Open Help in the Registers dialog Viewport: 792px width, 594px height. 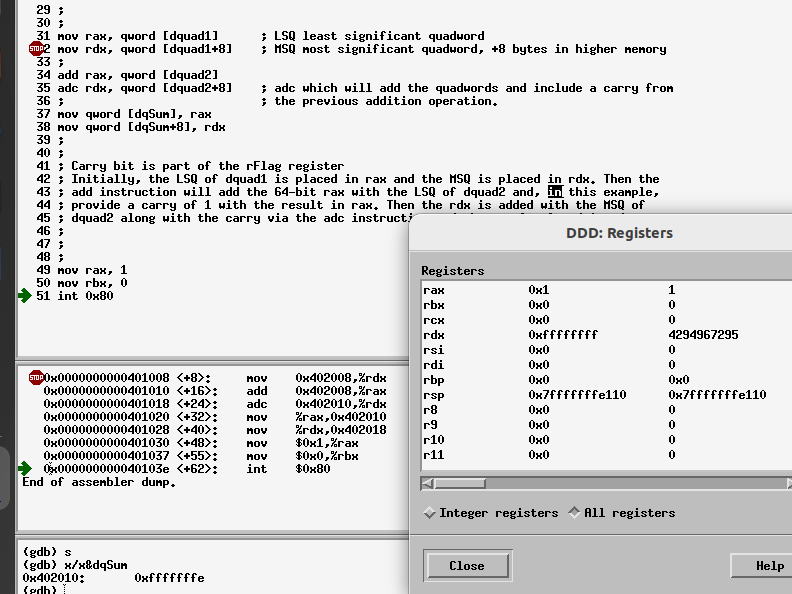click(x=763, y=566)
